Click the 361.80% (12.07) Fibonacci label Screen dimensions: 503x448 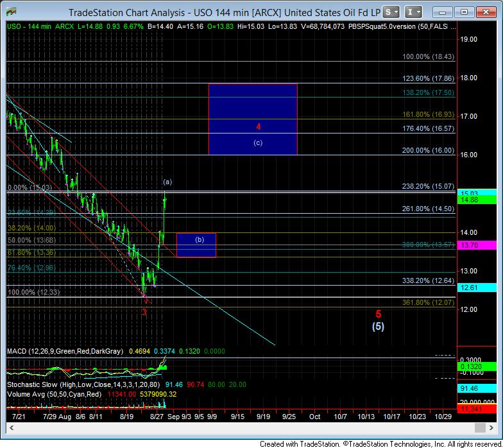(429, 303)
